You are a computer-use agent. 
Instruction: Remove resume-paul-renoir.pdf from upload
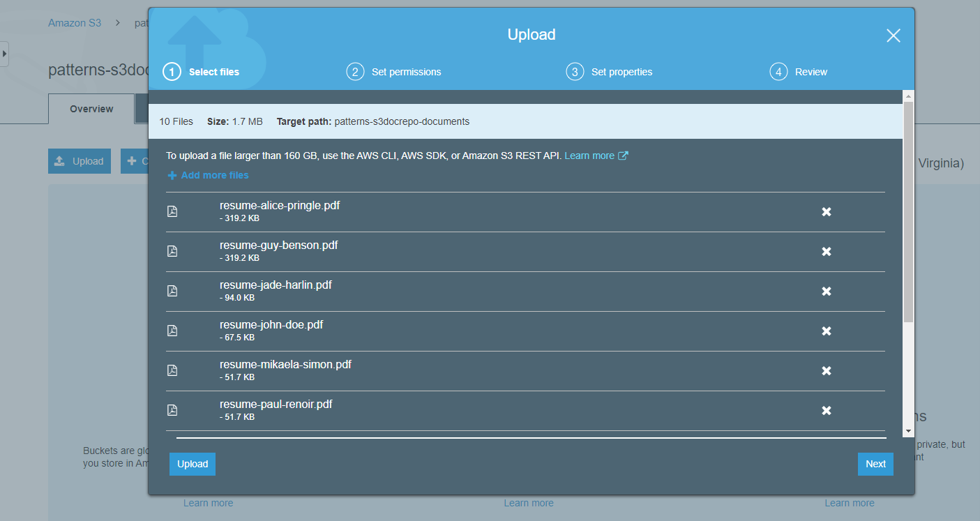(827, 411)
